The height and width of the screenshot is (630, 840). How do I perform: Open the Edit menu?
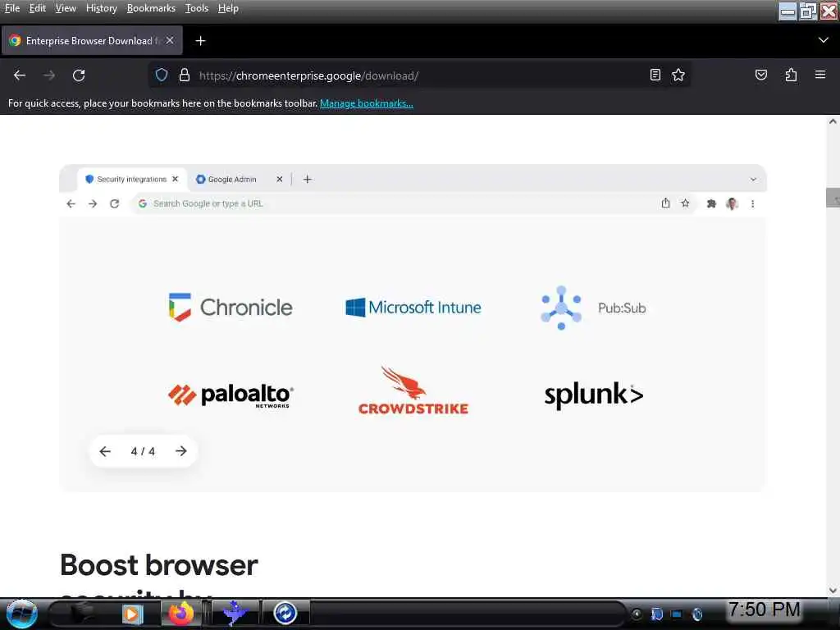tap(37, 8)
